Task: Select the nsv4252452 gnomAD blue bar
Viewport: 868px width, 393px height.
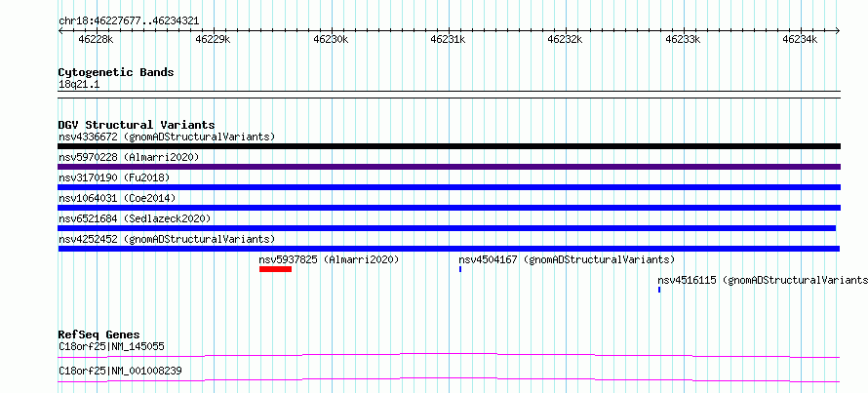Action: 449,249
